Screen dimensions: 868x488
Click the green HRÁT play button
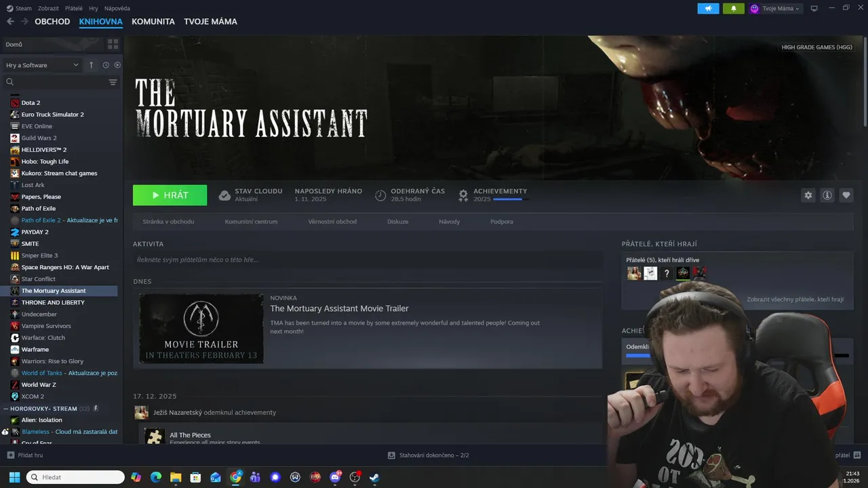(x=170, y=195)
